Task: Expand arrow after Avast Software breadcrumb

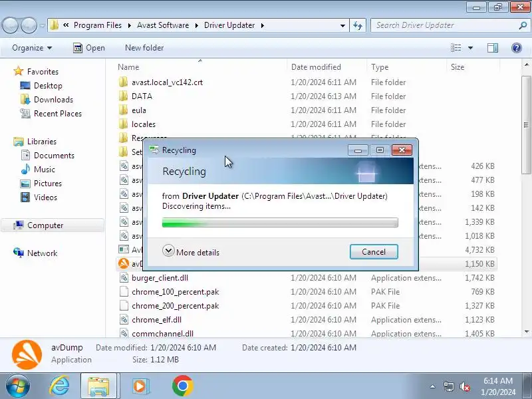Action: (196, 25)
